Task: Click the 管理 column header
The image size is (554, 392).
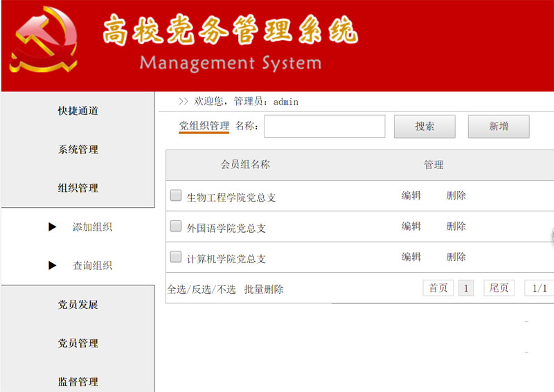Action: pos(434,165)
